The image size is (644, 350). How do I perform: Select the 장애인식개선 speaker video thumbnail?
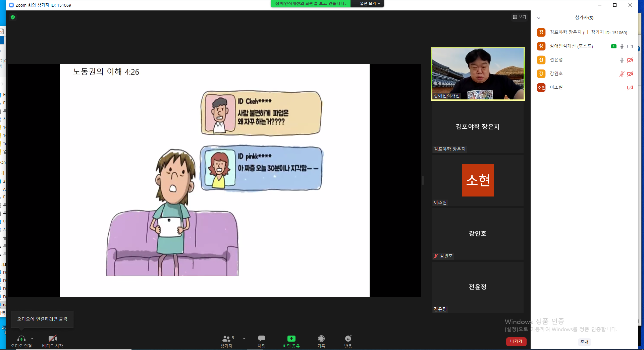tap(478, 74)
